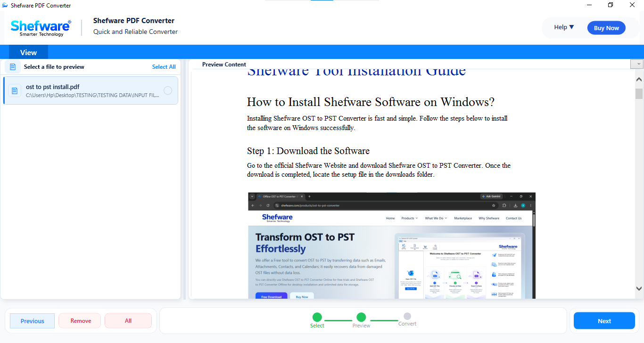
Task: Proceed with the Next button
Action: (604, 321)
